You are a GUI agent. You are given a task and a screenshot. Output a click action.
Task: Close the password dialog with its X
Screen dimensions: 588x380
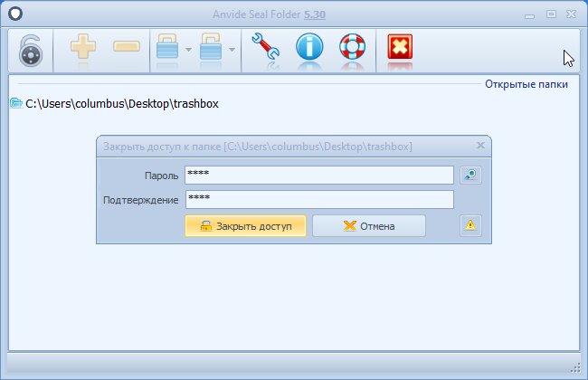pos(480,145)
